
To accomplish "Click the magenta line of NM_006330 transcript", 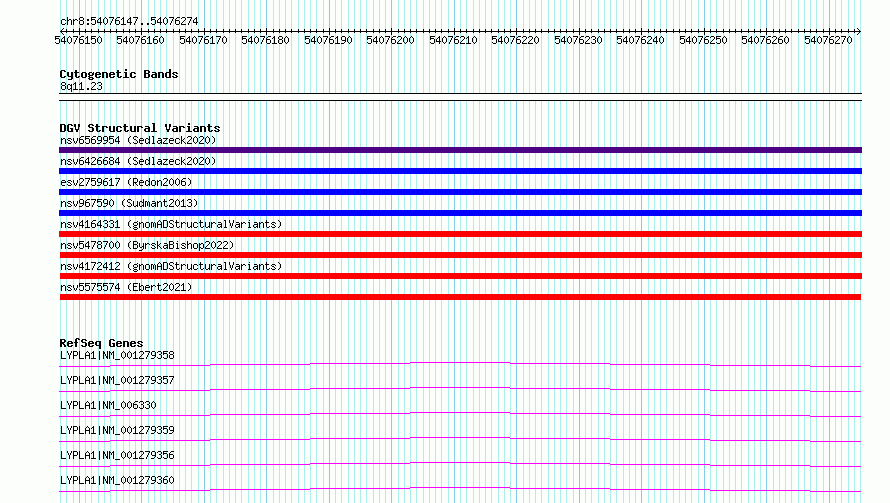I will point(460,413).
